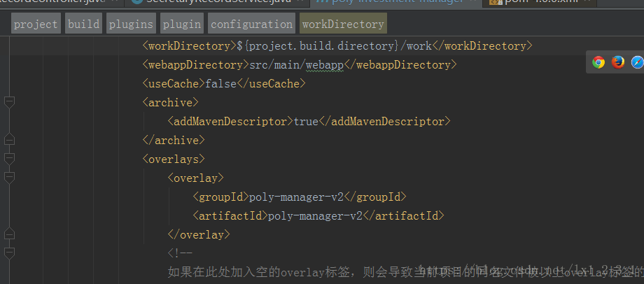
Task: Select the plugins breadcrumb
Action: pos(131,24)
